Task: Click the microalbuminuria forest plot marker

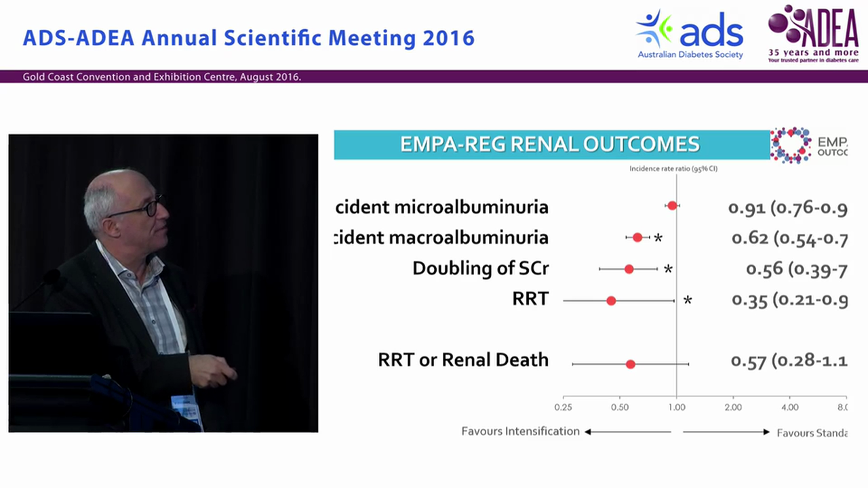Action: click(x=671, y=205)
